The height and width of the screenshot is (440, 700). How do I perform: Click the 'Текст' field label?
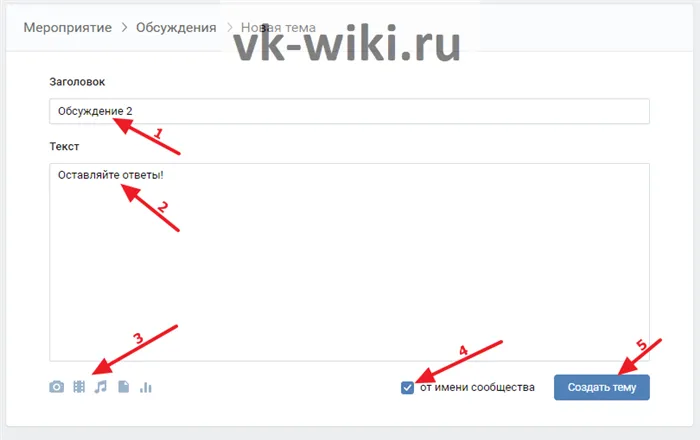pos(64,146)
